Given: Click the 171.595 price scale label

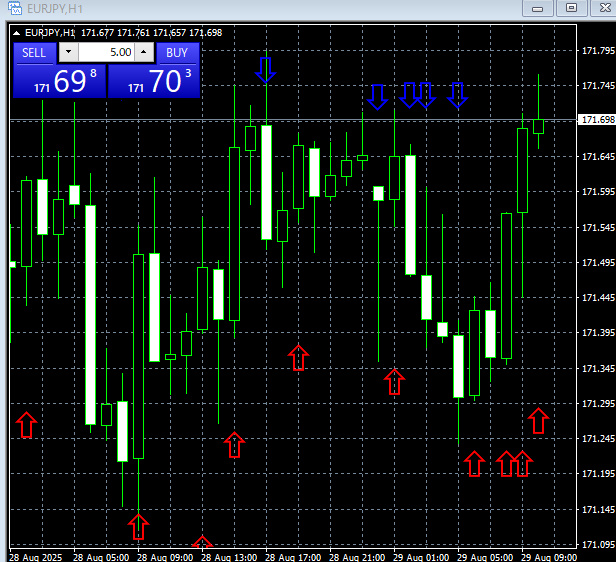Looking at the screenshot, I should coord(598,192).
